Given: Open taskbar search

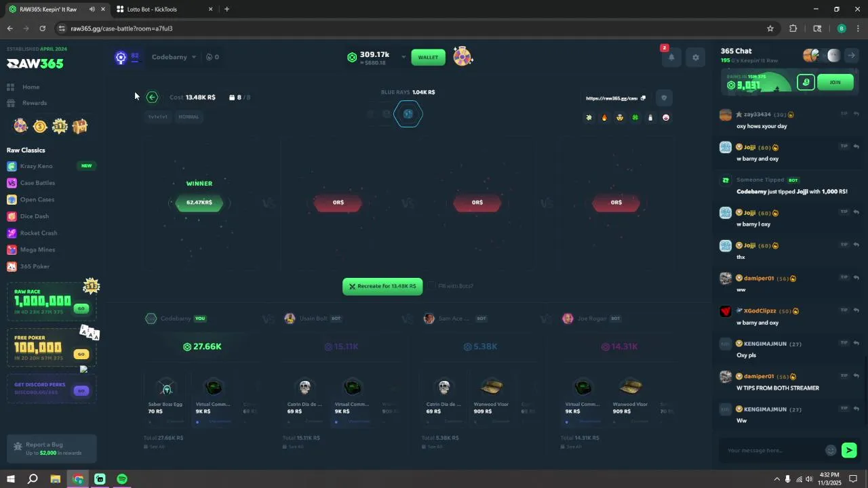Looking at the screenshot, I should (x=33, y=479).
